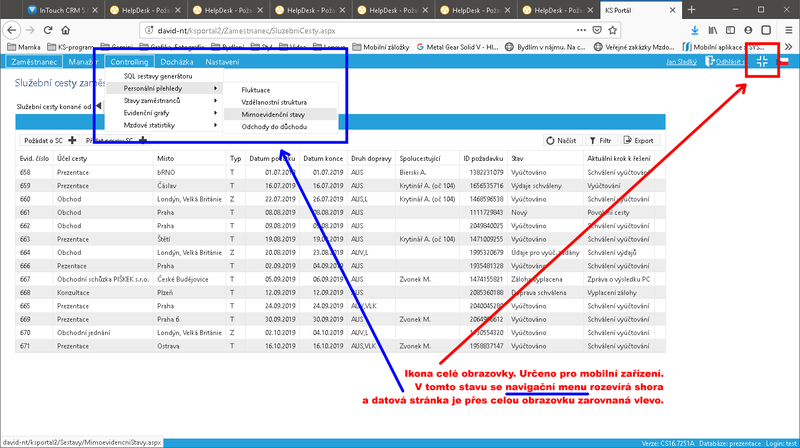Open Firefox hamburger menu
This screenshot has height=448, width=800.
pyautogui.click(x=788, y=31)
